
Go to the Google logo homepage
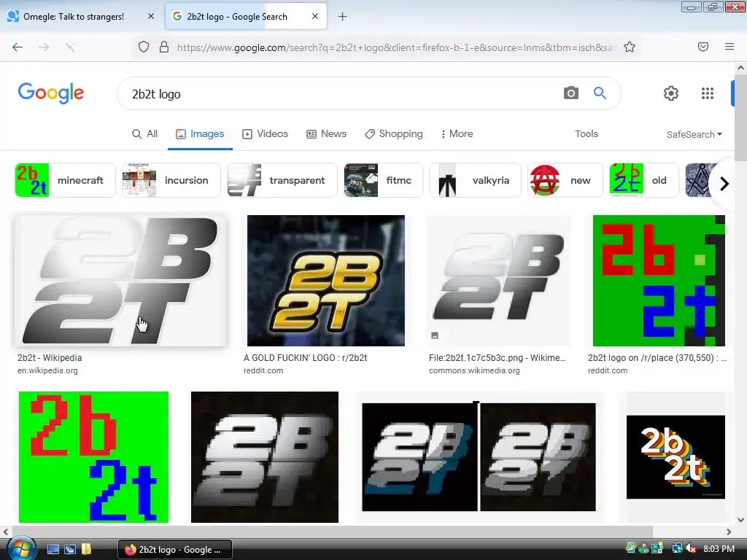[x=51, y=93]
